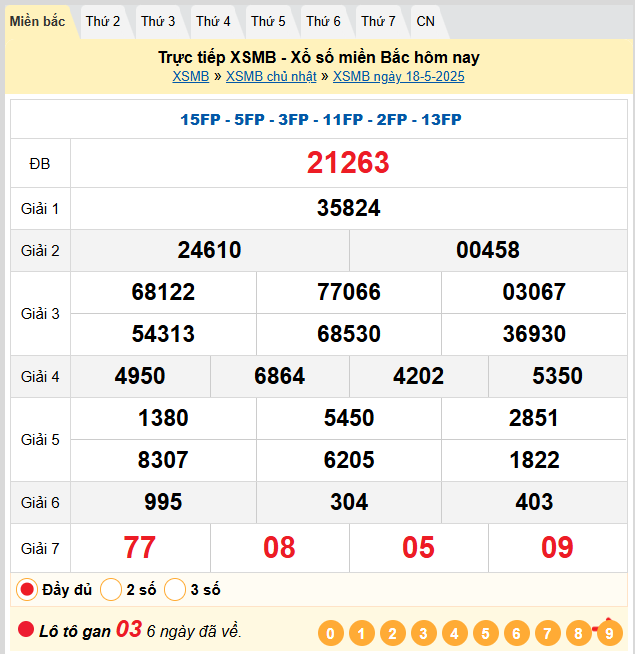Select the 2 số radio option

tap(111, 590)
